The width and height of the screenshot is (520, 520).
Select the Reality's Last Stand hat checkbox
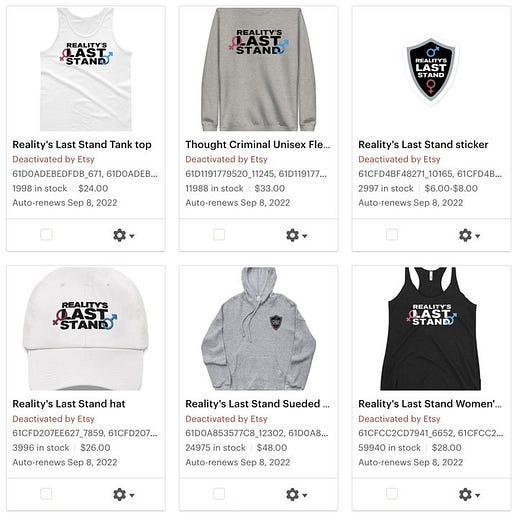(46, 494)
